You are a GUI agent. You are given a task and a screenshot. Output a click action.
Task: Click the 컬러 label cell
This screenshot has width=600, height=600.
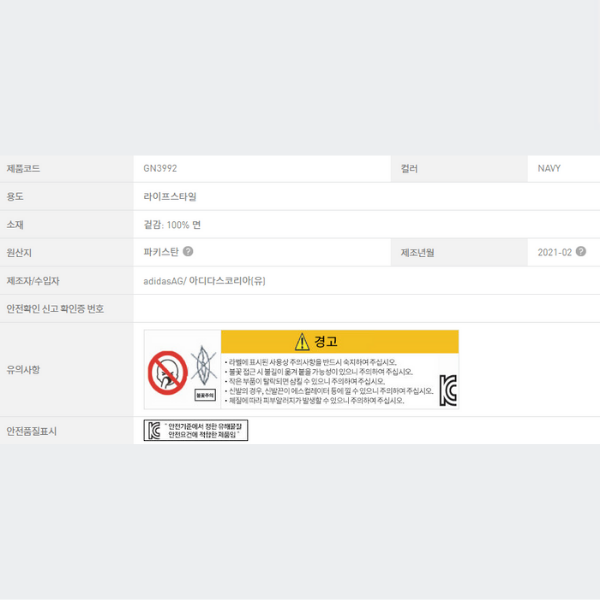click(410, 168)
